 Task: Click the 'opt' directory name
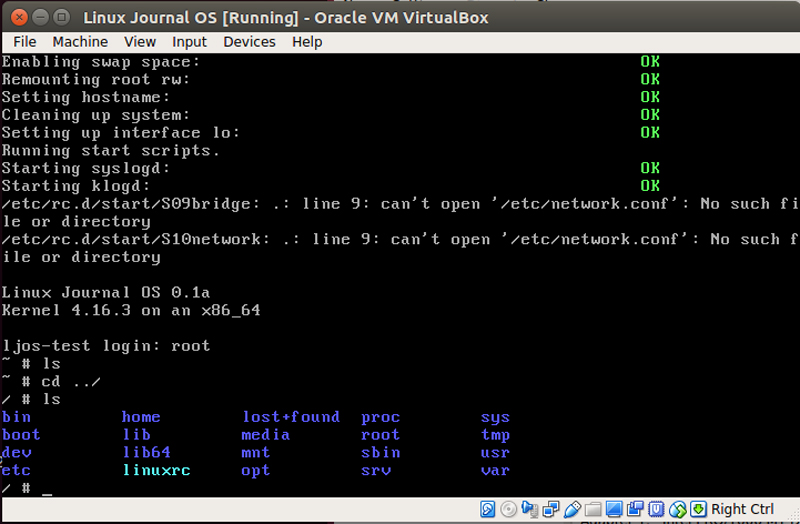coord(256,471)
